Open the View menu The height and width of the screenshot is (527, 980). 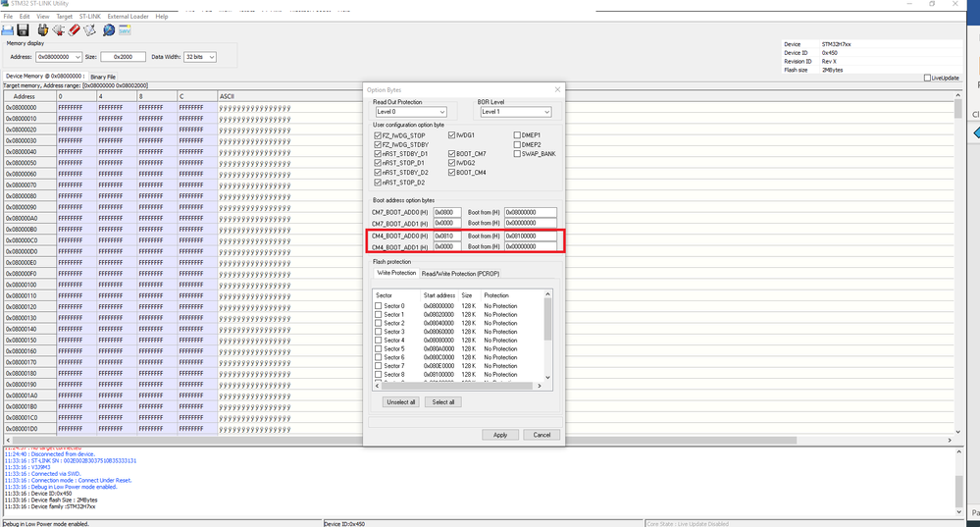point(43,17)
